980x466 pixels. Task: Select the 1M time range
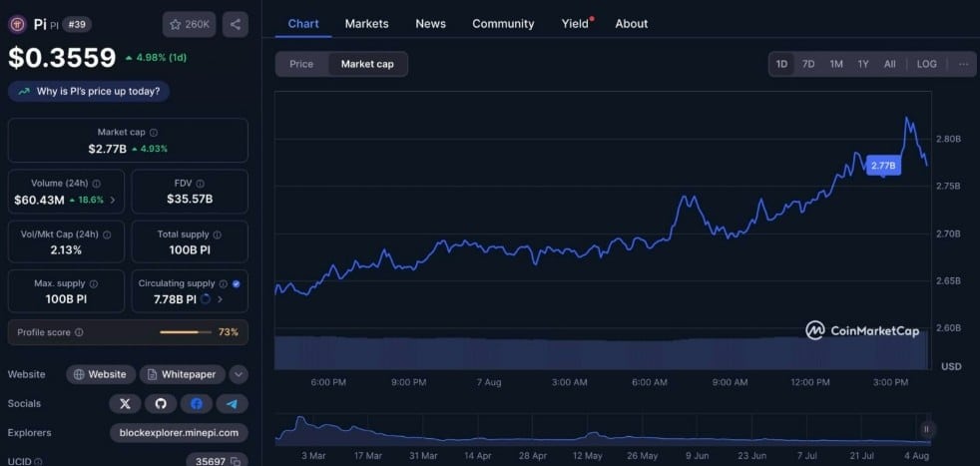coord(836,64)
